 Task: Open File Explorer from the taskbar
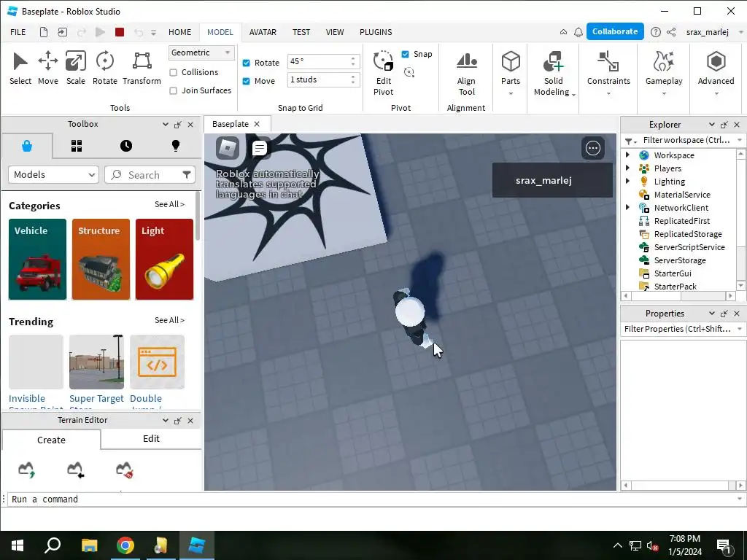(x=89, y=545)
